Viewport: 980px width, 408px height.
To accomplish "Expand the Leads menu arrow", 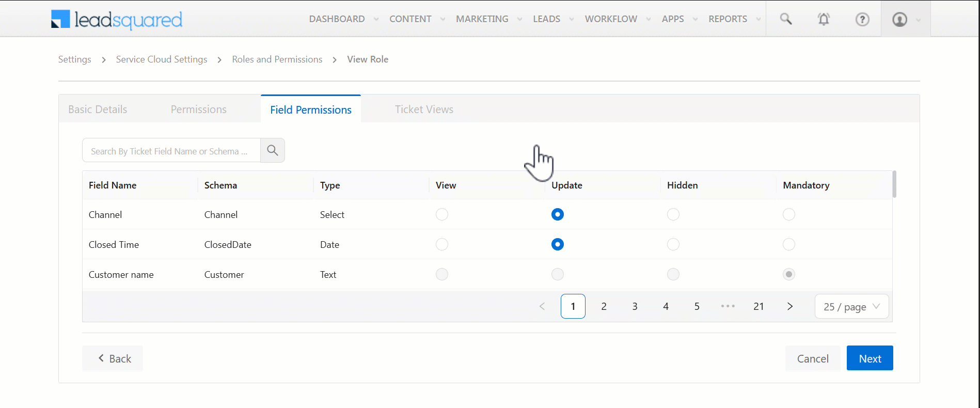I will pyautogui.click(x=572, y=19).
